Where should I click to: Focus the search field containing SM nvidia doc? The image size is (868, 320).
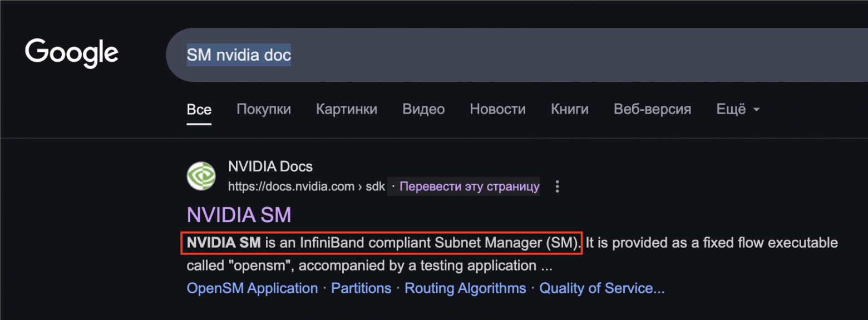[x=501, y=55]
